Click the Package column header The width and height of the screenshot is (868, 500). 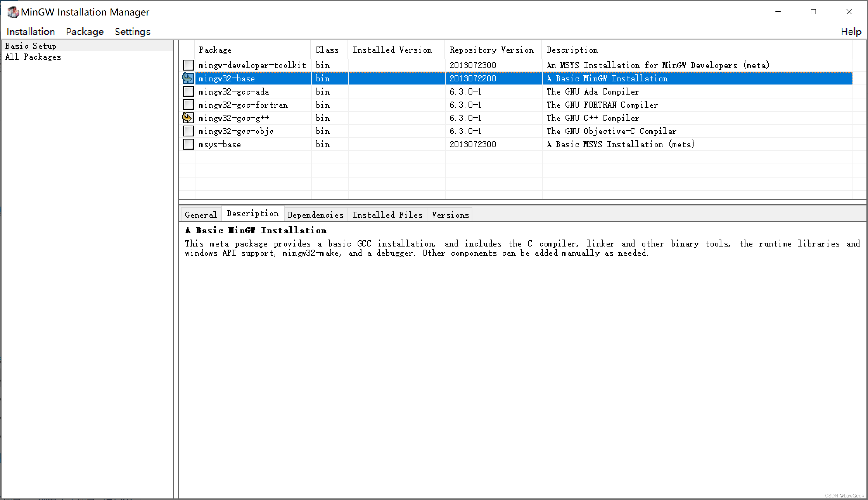pos(215,50)
